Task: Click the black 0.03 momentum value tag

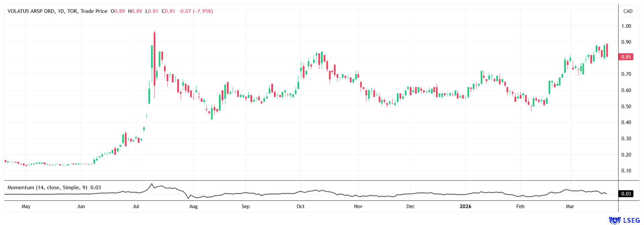Action: 626,194
